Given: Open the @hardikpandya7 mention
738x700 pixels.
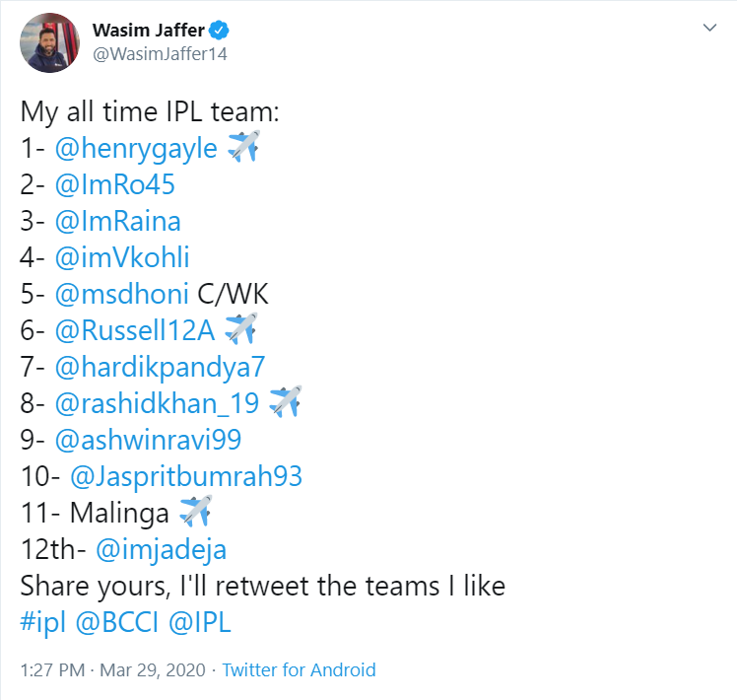Looking at the screenshot, I should click(x=161, y=367).
